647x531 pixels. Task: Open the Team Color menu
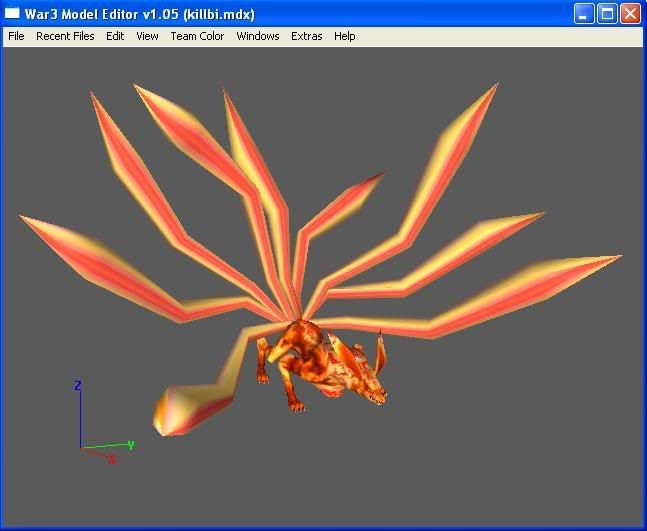pyautogui.click(x=197, y=36)
